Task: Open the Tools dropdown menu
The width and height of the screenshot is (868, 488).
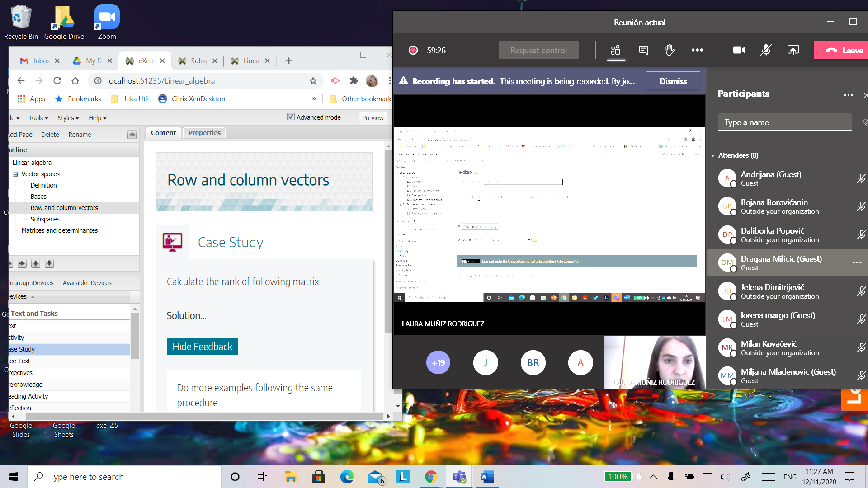Action: 38,118
